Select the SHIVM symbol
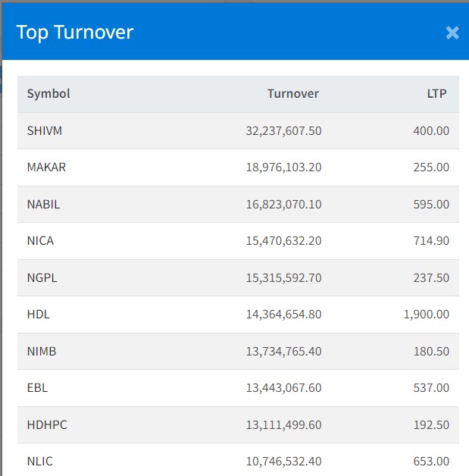Image resolution: width=469 pixels, height=476 pixels. (x=45, y=131)
